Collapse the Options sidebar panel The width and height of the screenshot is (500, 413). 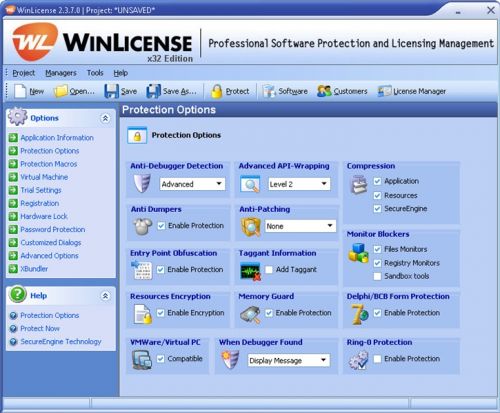(x=105, y=118)
